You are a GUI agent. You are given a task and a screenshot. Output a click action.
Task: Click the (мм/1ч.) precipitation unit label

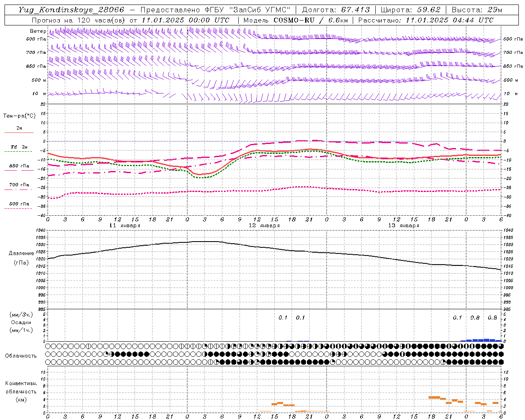coord(21,330)
